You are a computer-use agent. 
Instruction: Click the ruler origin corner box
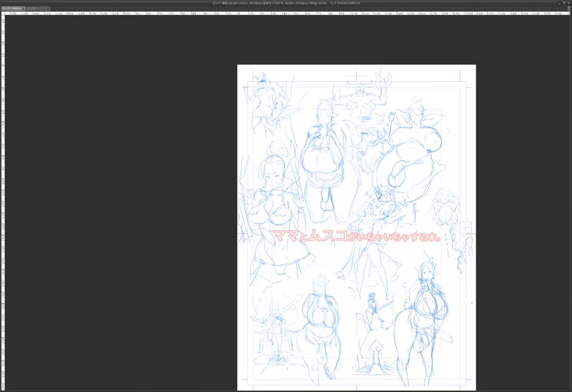click(x=2, y=14)
